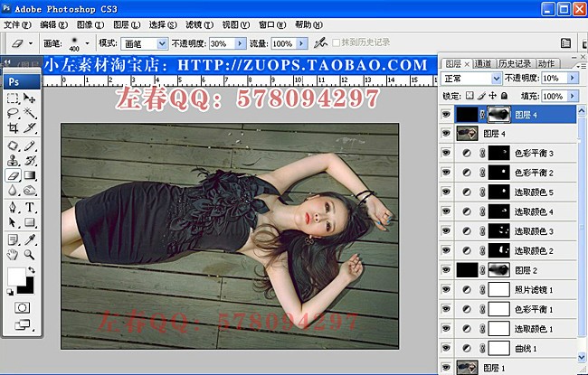Open the 模式 dropdown showing 画笔
Viewport: 588px width, 375px height.
(145, 44)
